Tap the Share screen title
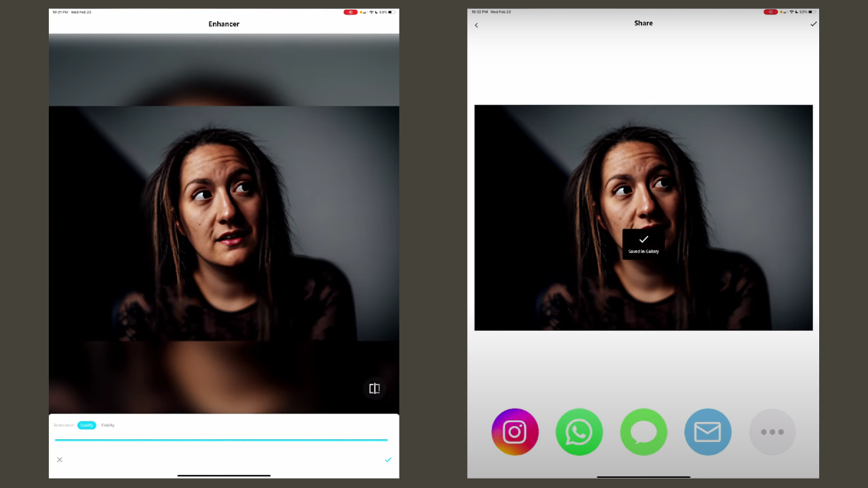Image resolution: width=868 pixels, height=488 pixels. (643, 23)
